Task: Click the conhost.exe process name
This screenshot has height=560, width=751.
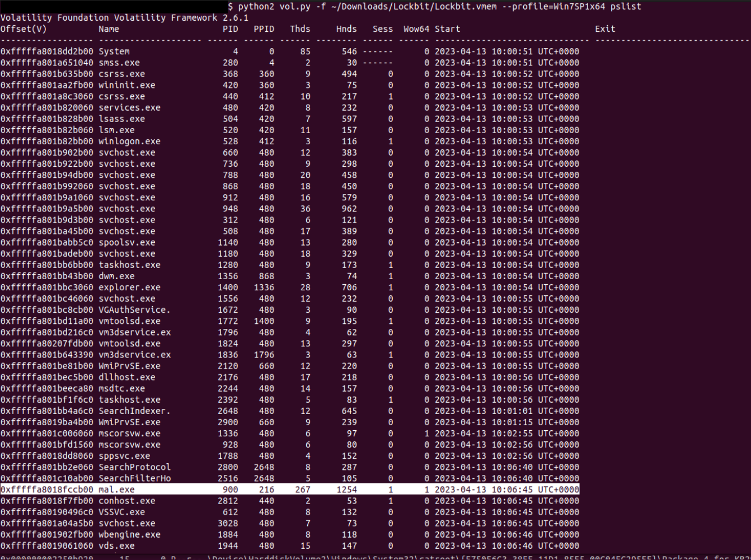Action: tap(127, 501)
